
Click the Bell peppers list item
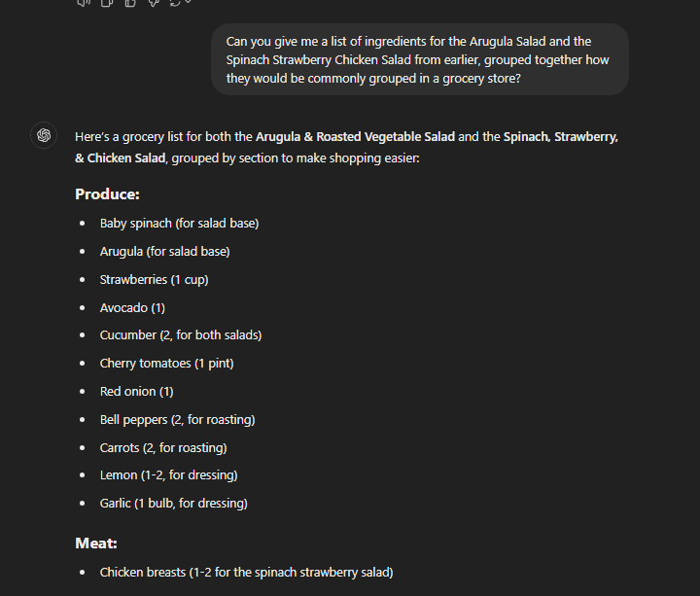tap(177, 420)
